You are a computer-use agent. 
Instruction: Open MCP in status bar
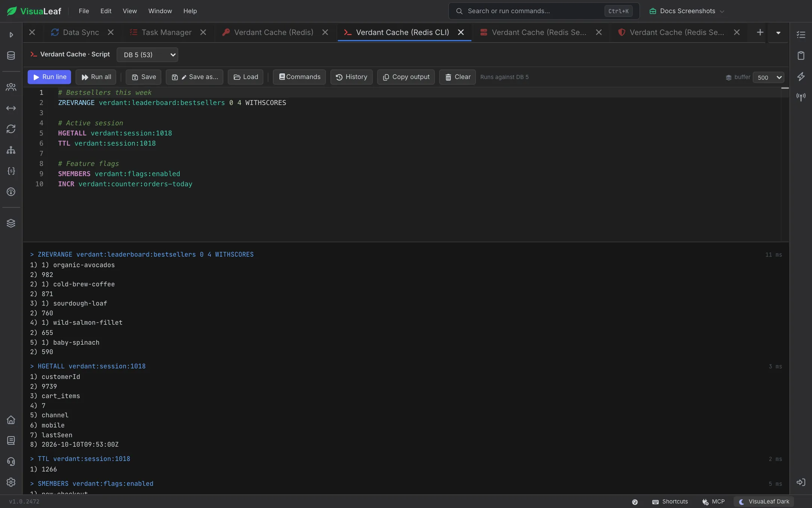714,502
